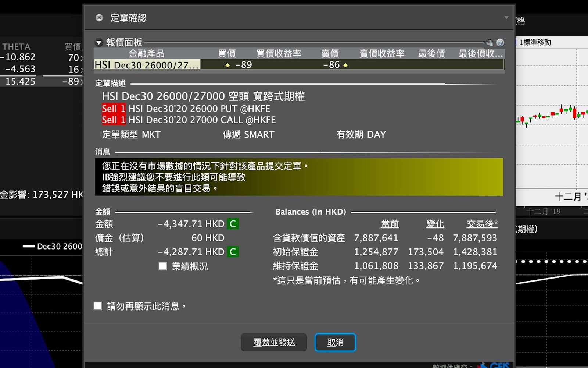Click the 最後價收… column header
The width and height of the screenshot is (588, 368).
click(480, 54)
